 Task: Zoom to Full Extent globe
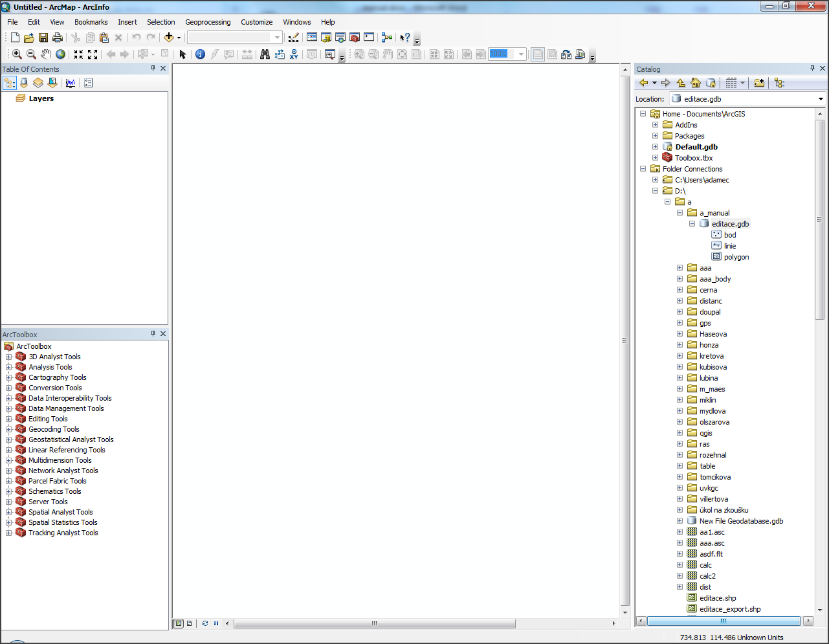60,54
